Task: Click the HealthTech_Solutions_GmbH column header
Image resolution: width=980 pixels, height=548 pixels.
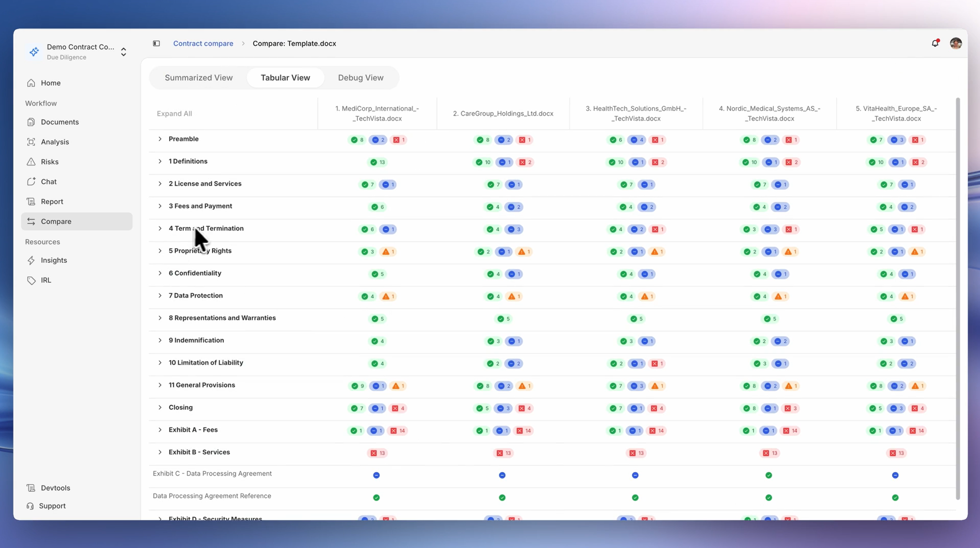Action: pos(636,113)
